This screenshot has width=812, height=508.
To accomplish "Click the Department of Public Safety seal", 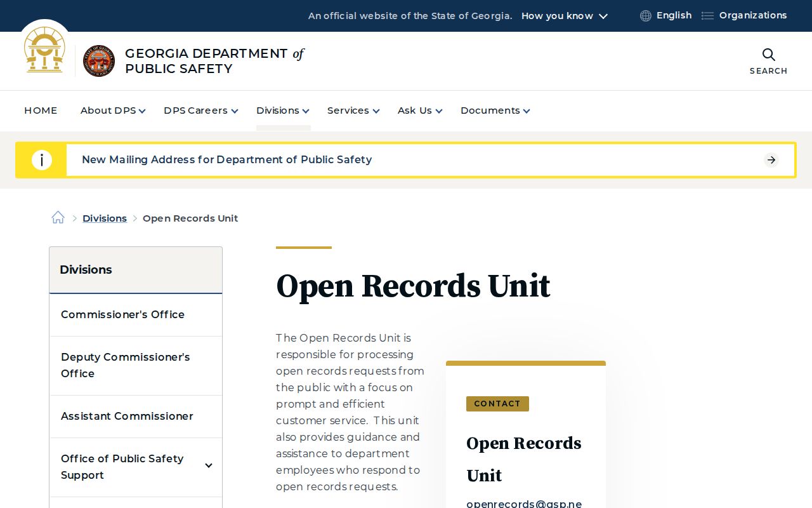I will click(99, 61).
